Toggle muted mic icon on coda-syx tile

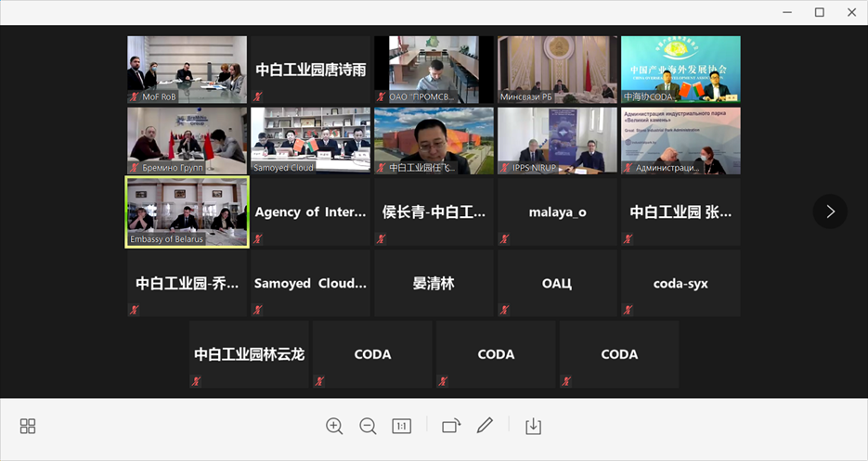(628, 310)
